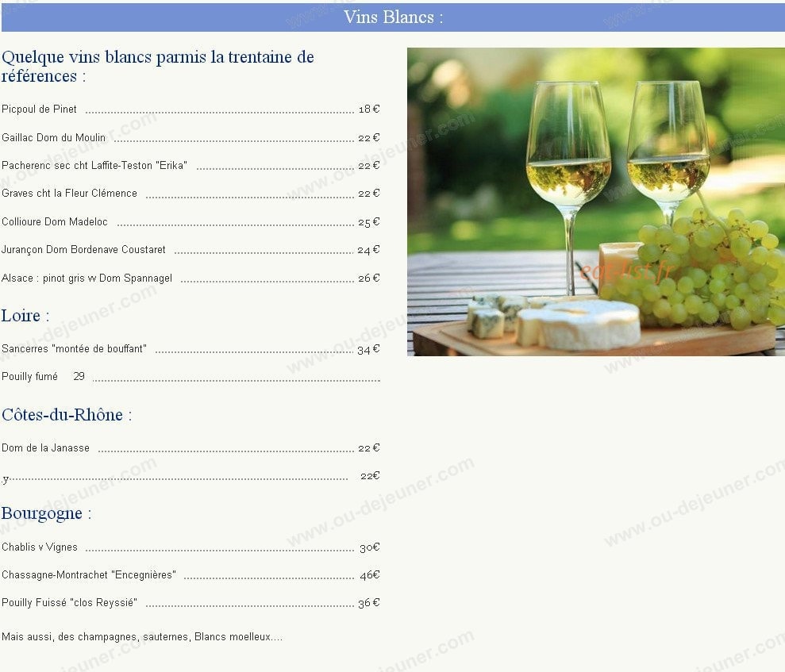Click the 22 € price of Pacherenc sec
785x672 pixels.
369,166
